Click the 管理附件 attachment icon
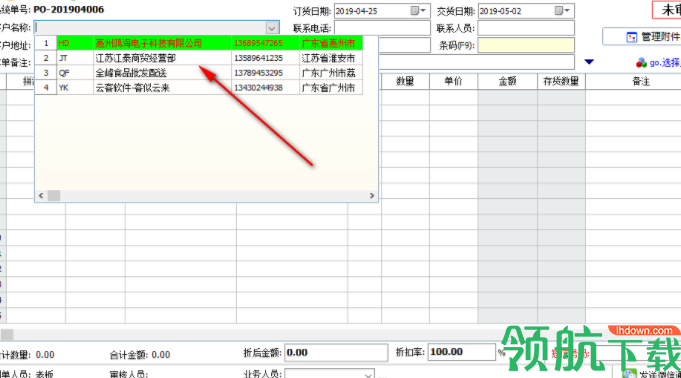The image size is (681, 378). pyautogui.click(x=631, y=37)
